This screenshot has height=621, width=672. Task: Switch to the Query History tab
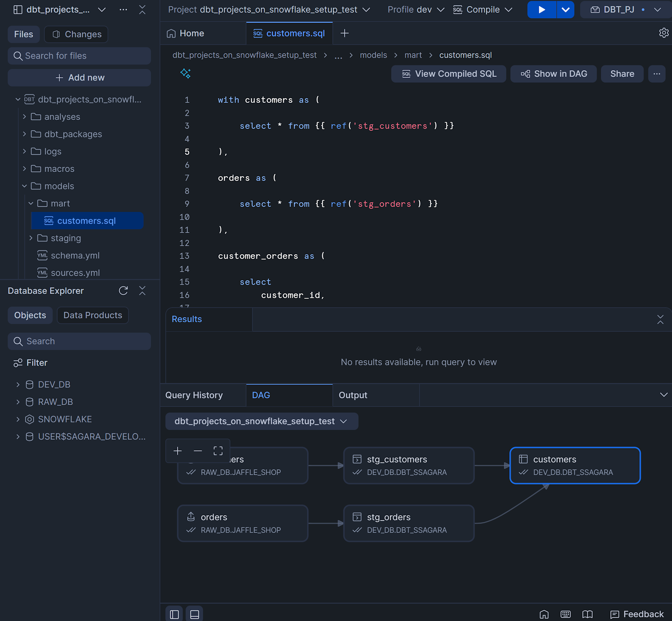click(194, 395)
